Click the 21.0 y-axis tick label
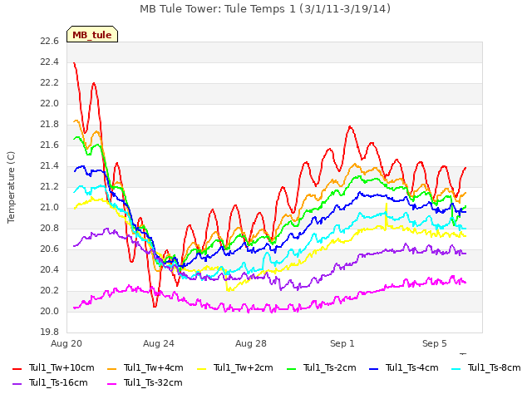This screenshot has width=532, height=399. click(50, 207)
